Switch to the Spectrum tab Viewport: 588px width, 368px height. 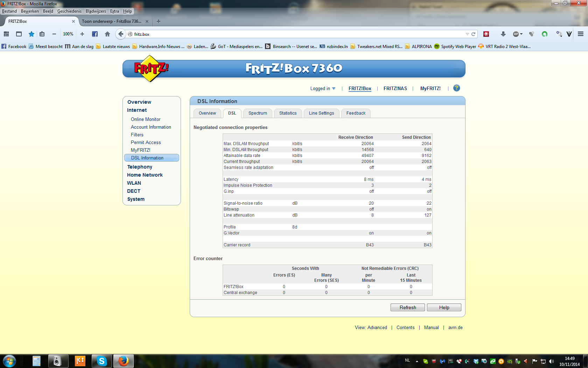258,113
